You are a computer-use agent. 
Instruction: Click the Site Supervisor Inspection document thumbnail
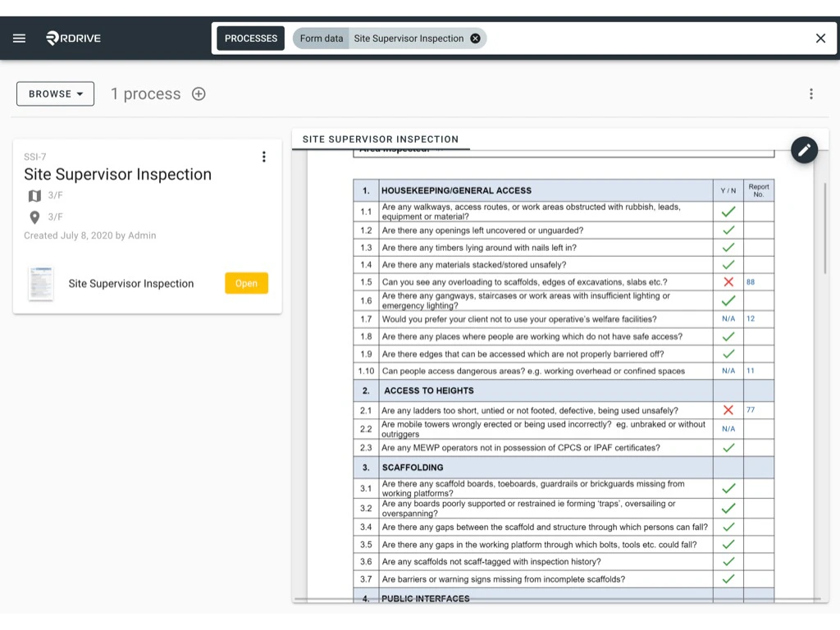(42, 282)
